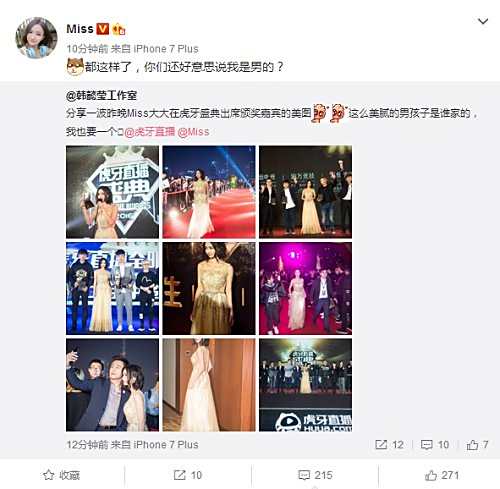Like the original post, thumbs-up 7
Screen dimensions: 500x489
[478, 445]
